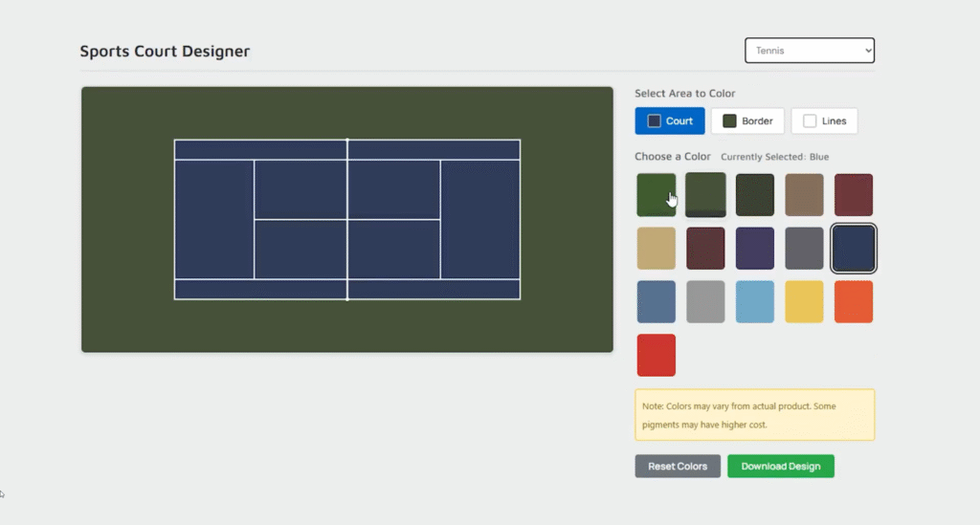Pick the red color swatch
The width and height of the screenshot is (980, 525).
pos(657,356)
